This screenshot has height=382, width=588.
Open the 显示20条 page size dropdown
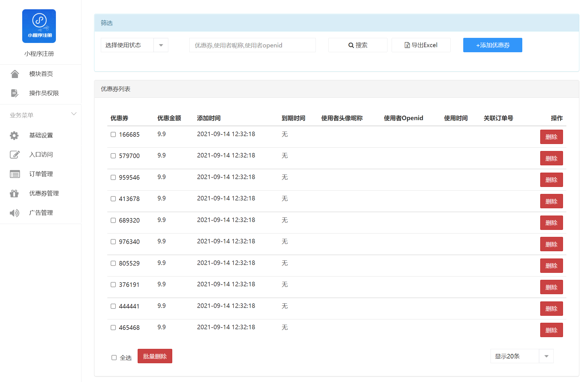[x=522, y=356]
